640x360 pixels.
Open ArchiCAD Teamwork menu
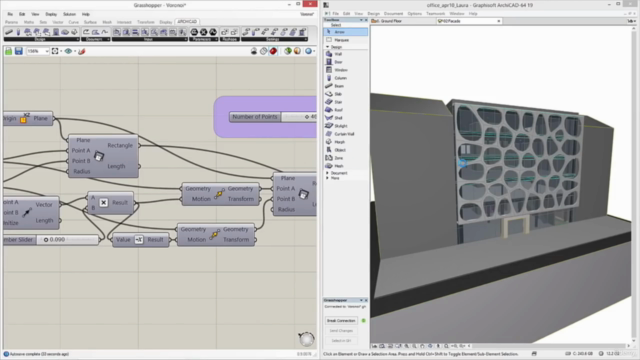[x=436, y=14]
